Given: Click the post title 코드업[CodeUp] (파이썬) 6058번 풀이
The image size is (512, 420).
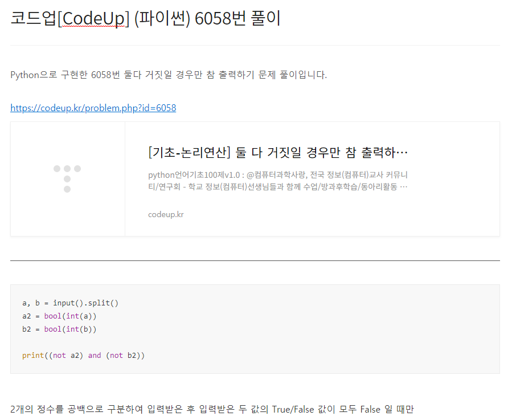Looking at the screenshot, I should click(x=146, y=18).
